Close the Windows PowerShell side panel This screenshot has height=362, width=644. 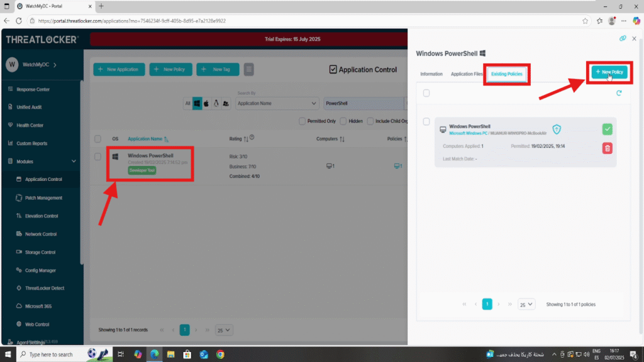(x=634, y=38)
